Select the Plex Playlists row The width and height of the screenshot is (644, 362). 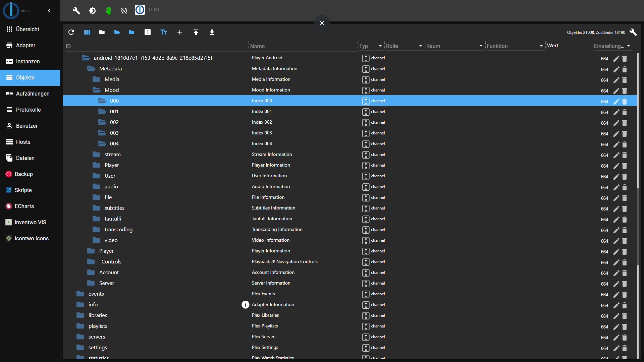point(350,326)
